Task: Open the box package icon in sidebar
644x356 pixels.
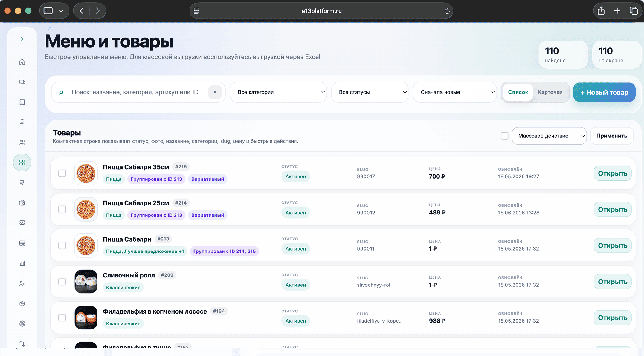Action: (22, 304)
